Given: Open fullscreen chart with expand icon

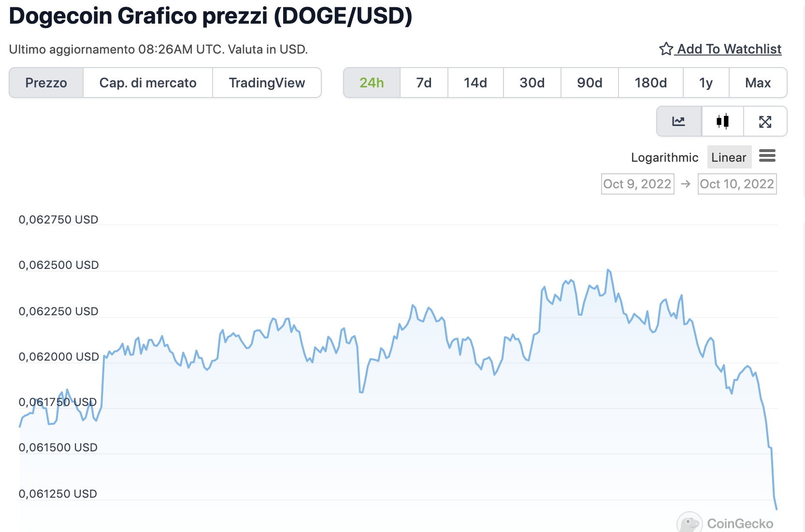Looking at the screenshot, I should [765, 121].
